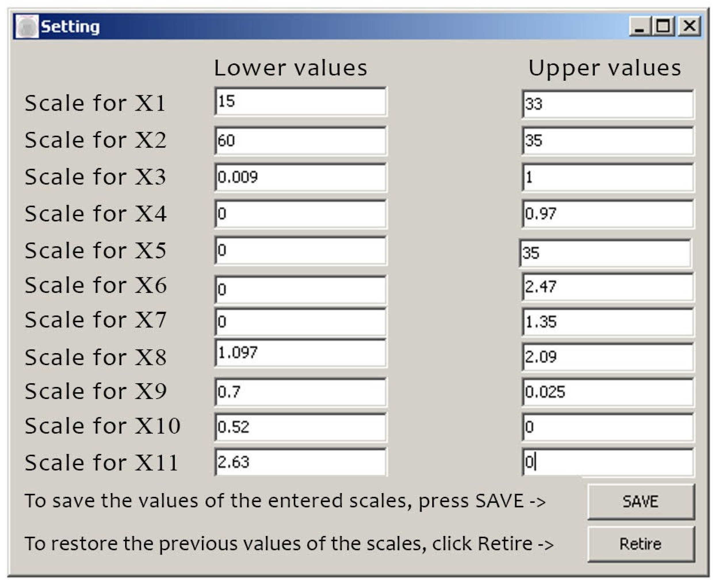The height and width of the screenshot is (588, 719).
Task: Click X3 upper value field
Action: pyautogui.click(x=607, y=177)
